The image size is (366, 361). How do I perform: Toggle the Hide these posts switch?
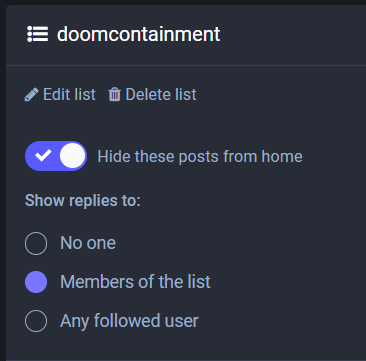(x=56, y=156)
